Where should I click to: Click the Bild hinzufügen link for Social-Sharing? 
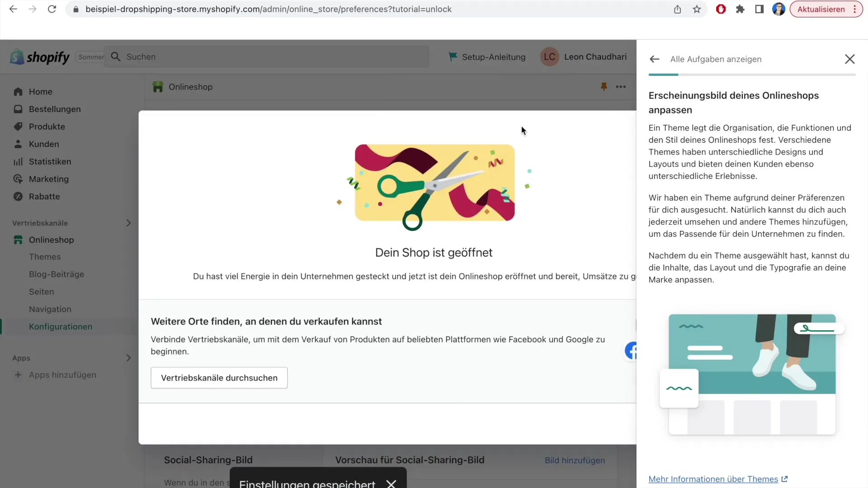click(575, 460)
